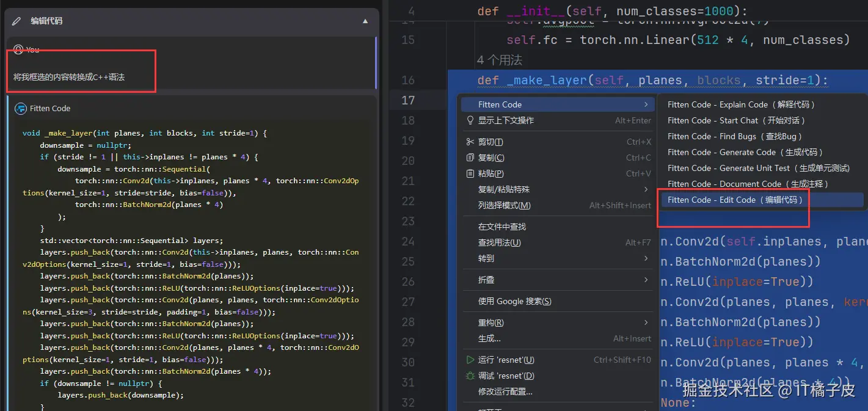
Task: Select Fitten Code - Edit Code option
Action: coord(762,200)
